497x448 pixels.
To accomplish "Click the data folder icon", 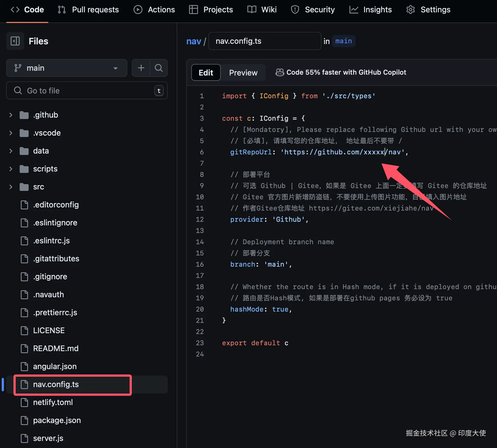I will coord(24,151).
